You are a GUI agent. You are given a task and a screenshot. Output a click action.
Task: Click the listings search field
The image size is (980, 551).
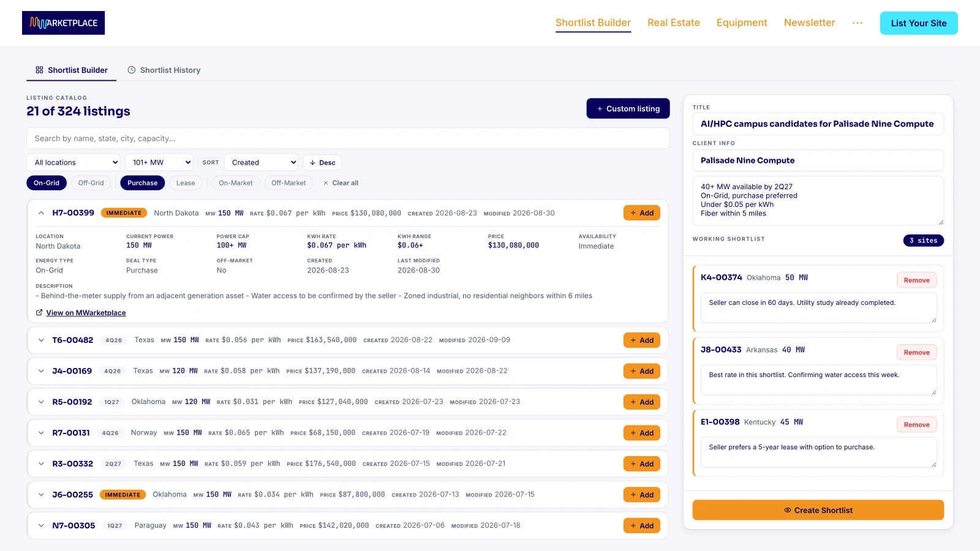tap(347, 138)
